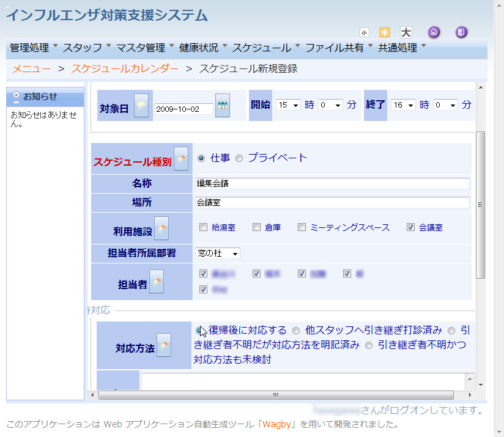Select the プライベート radio button
The image size is (504, 437).
pyautogui.click(x=240, y=158)
